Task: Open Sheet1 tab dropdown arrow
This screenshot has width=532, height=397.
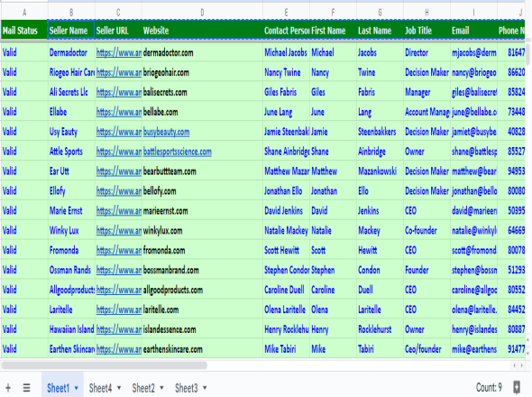Action: click(76, 388)
